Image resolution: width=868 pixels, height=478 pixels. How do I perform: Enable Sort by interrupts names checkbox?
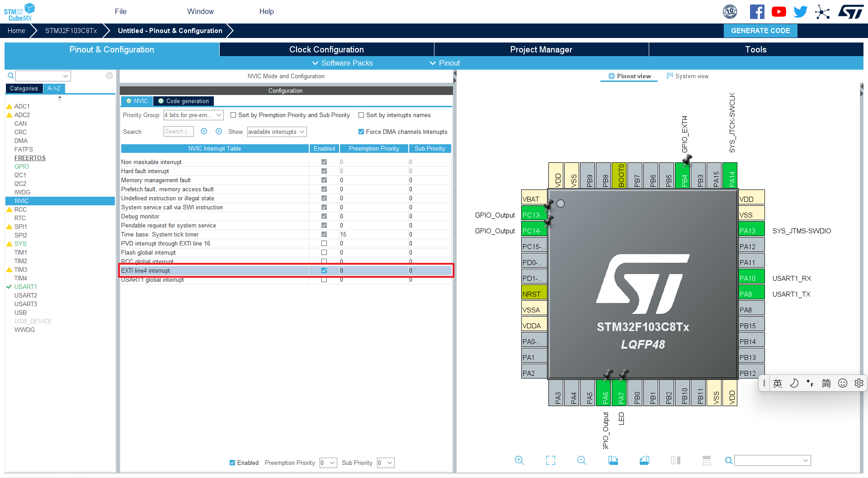(x=361, y=115)
